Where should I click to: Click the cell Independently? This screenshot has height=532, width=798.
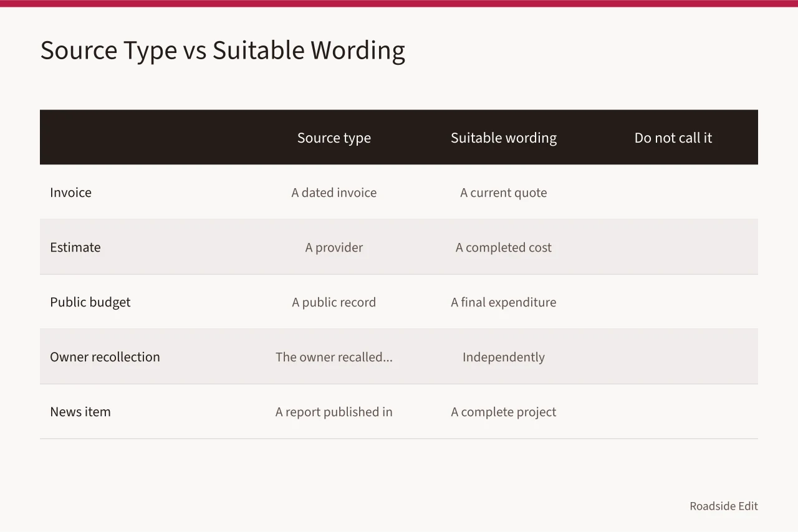click(x=504, y=357)
